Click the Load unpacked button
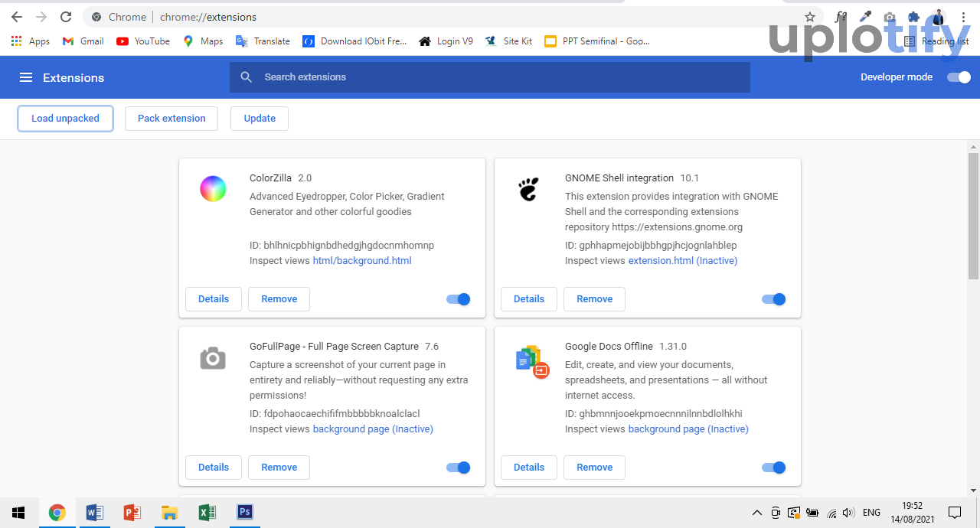This screenshot has width=980, height=528. (x=65, y=119)
